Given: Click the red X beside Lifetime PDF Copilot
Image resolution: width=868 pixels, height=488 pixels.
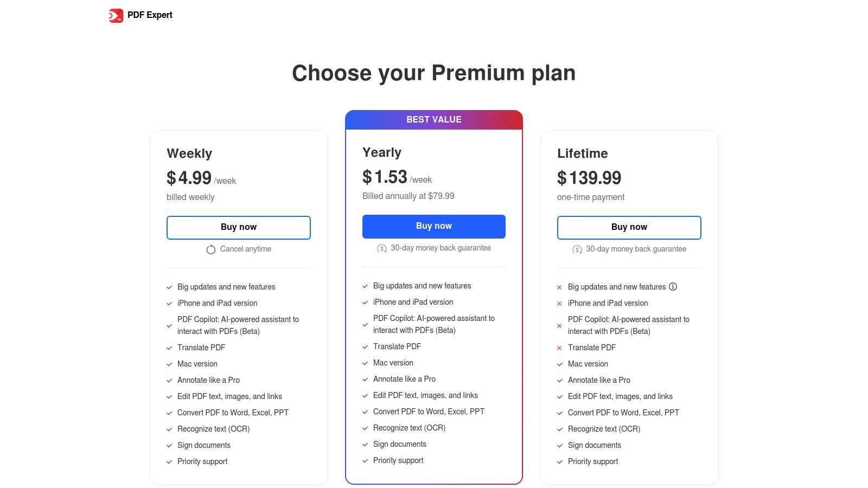Looking at the screenshot, I should click(x=559, y=326).
